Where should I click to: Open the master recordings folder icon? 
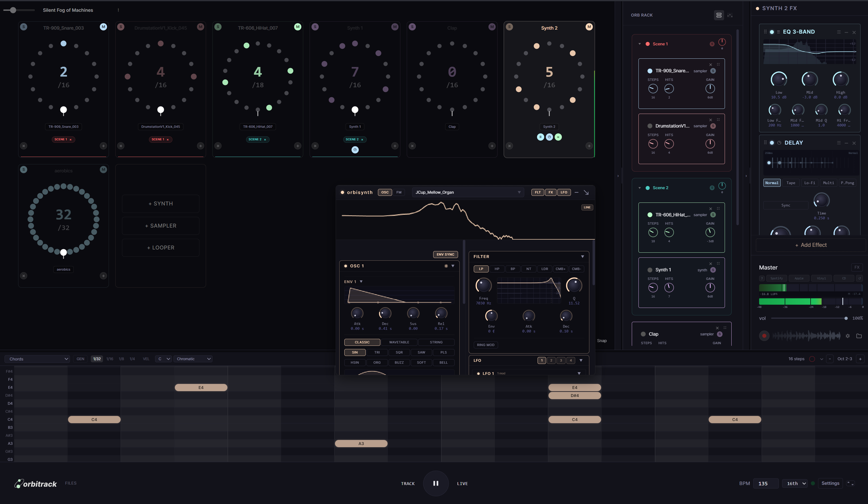[859, 336]
